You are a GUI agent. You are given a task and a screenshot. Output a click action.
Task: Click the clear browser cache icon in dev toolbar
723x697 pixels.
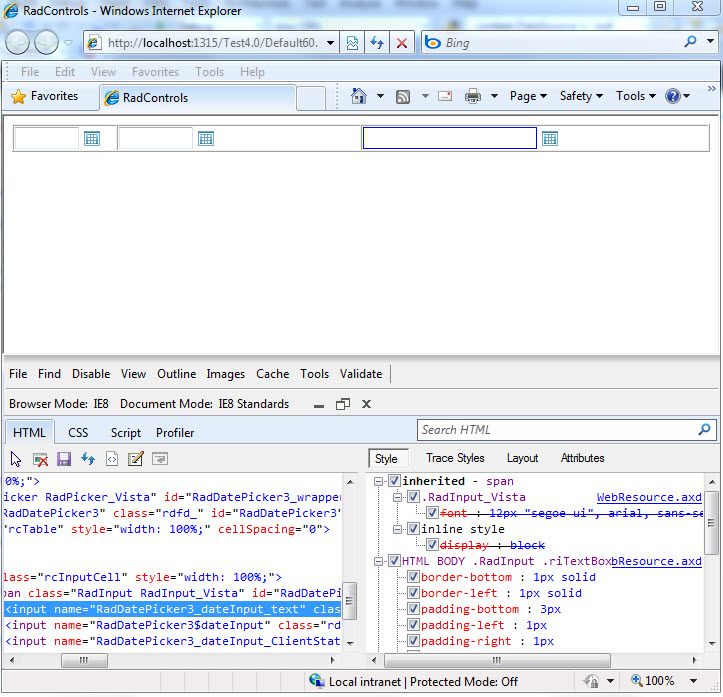(x=41, y=459)
